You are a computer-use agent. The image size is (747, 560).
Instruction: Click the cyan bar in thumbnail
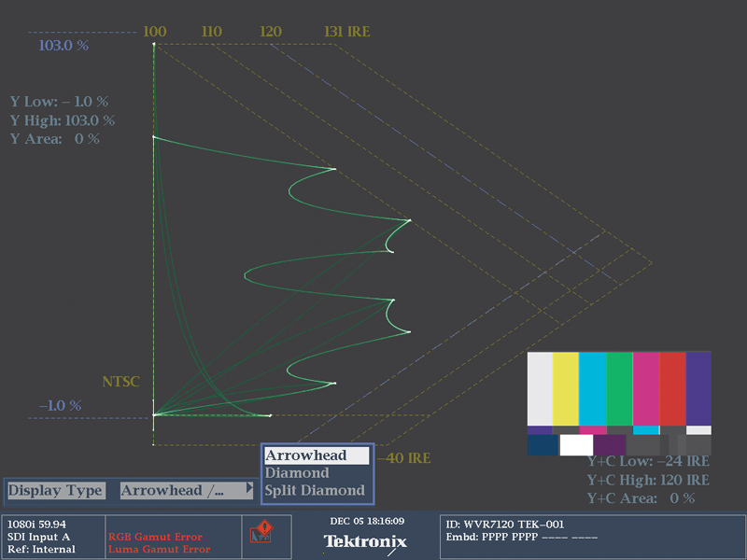pyautogui.click(x=592, y=389)
